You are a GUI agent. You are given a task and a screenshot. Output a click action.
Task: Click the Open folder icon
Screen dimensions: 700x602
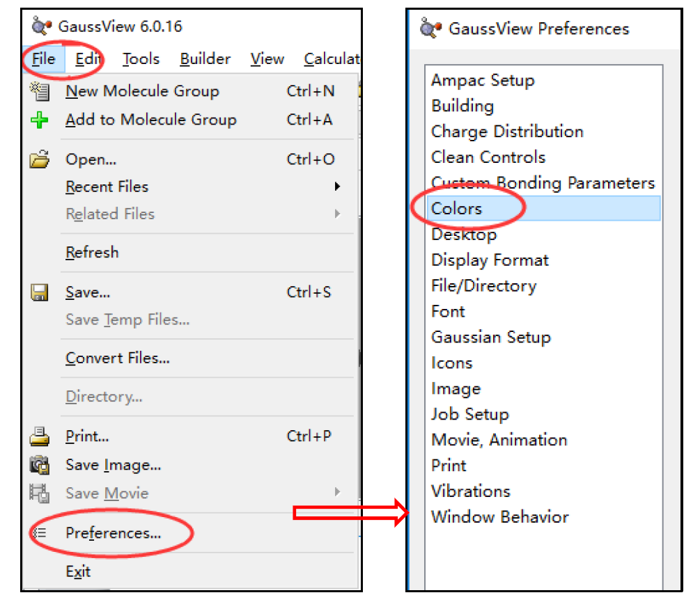point(40,159)
